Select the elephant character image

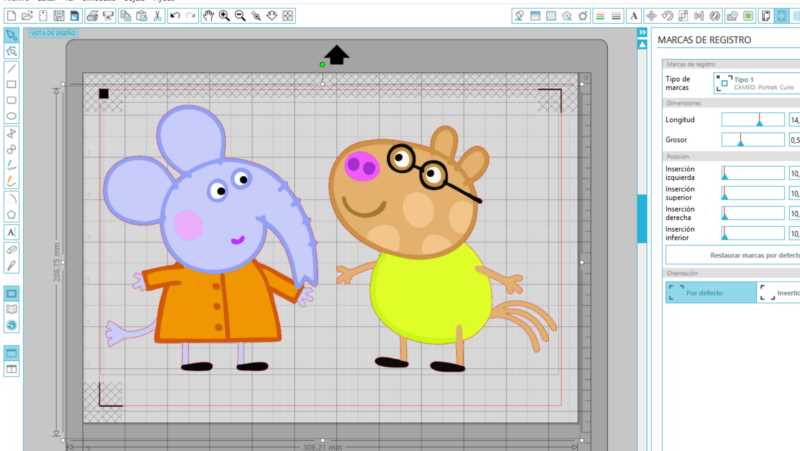210,237
